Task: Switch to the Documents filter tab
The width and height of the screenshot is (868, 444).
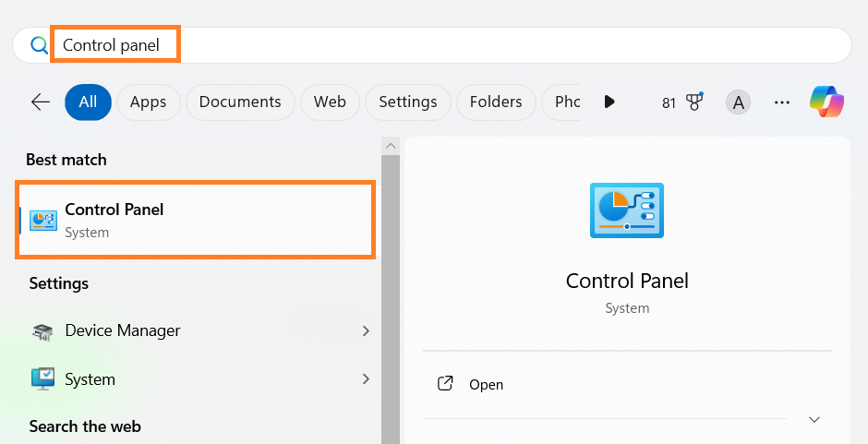Action: tap(240, 102)
